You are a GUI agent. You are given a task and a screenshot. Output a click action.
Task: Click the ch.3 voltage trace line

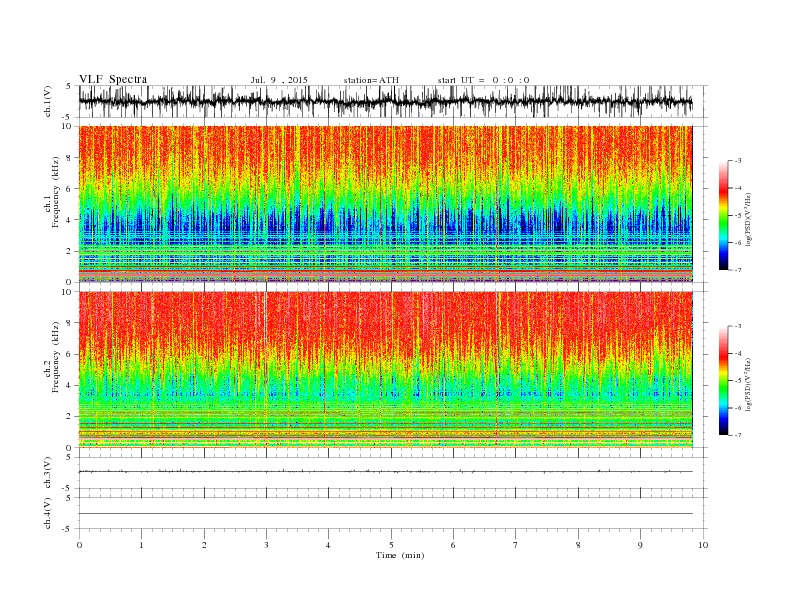pos(385,472)
